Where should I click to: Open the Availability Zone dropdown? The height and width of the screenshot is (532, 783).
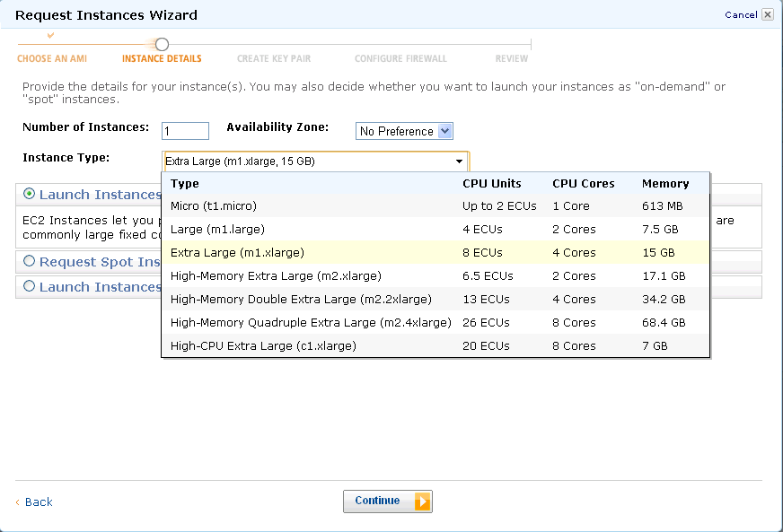pyautogui.click(x=404, y=131)
